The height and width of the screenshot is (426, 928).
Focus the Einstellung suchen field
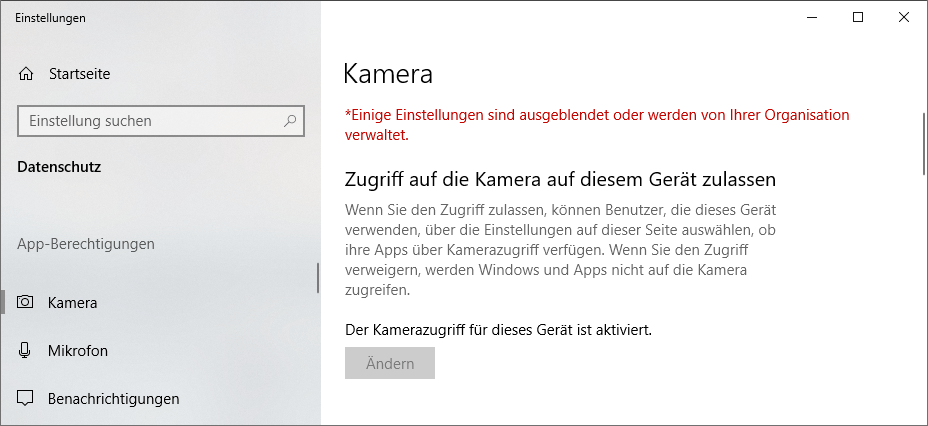click(x=150, y=121)
